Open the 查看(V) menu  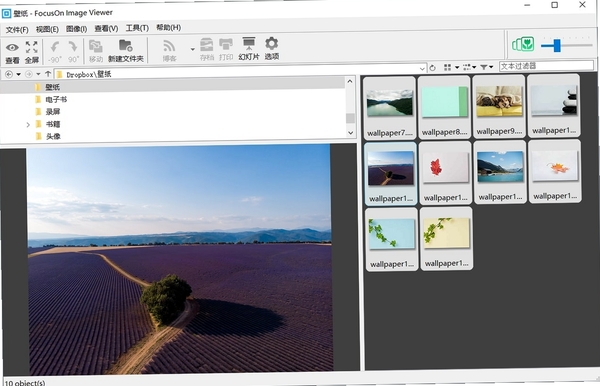tap(106, 28)
